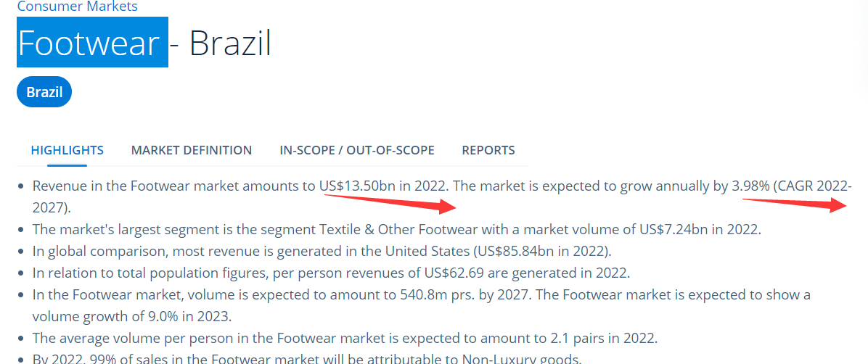Click the 3.98% annual growth value
868x364 pixels.
click(x=750, y=186)
